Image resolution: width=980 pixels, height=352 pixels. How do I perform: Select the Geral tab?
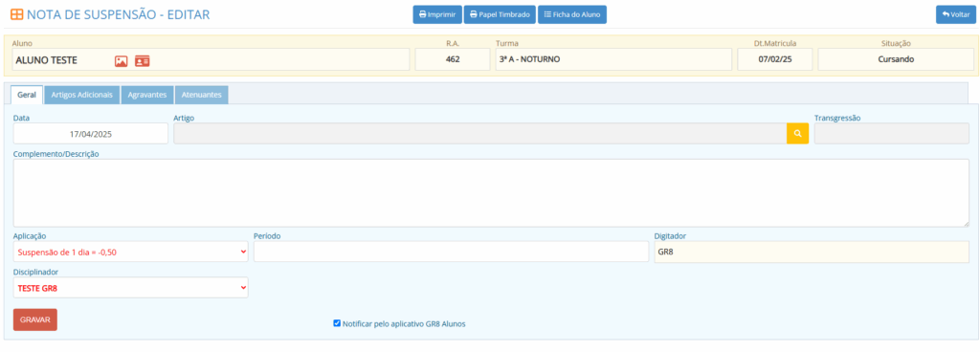tap(27, 95)
